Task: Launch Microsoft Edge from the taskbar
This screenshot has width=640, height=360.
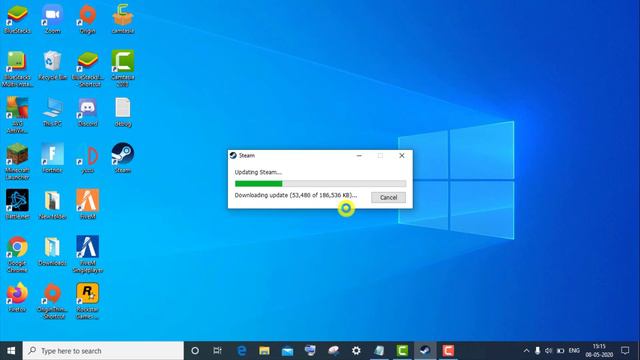Action: 242,351
